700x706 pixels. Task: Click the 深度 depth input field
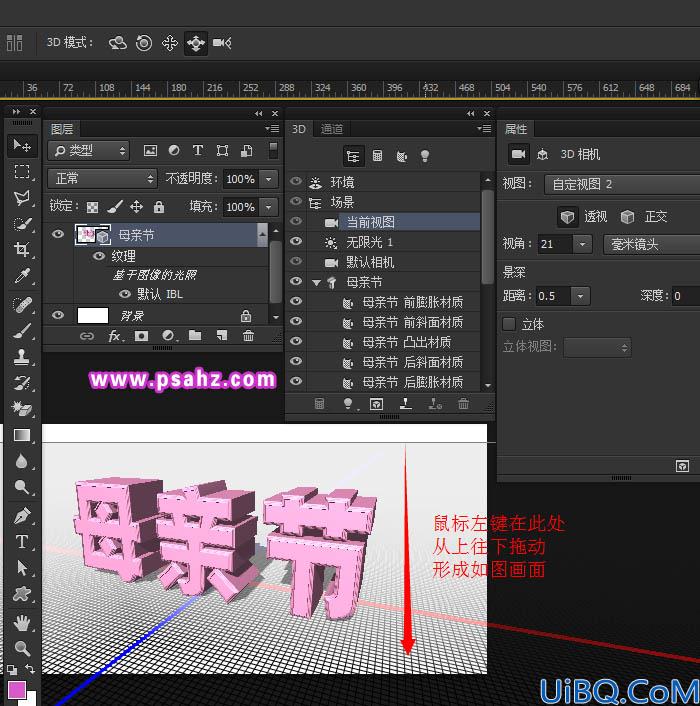686,296
